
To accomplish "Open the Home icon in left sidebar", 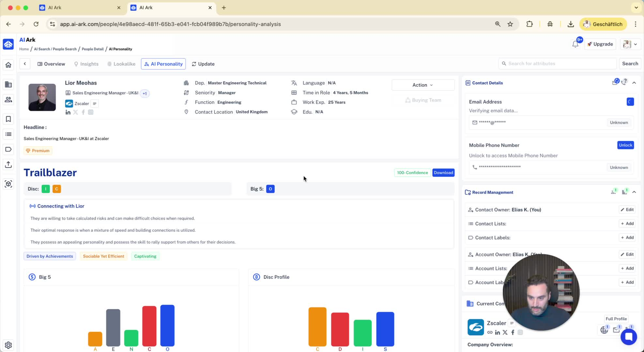I will click(8, 65).
